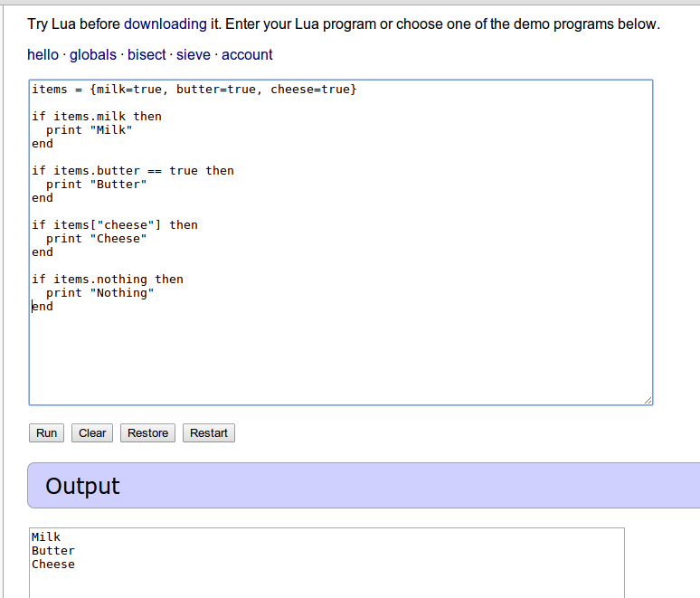The width and height of the screenshot is (700, 598).
Task: Click the resize grip of the code textarea
Action: pyautogui.click(x=648, y=401)
